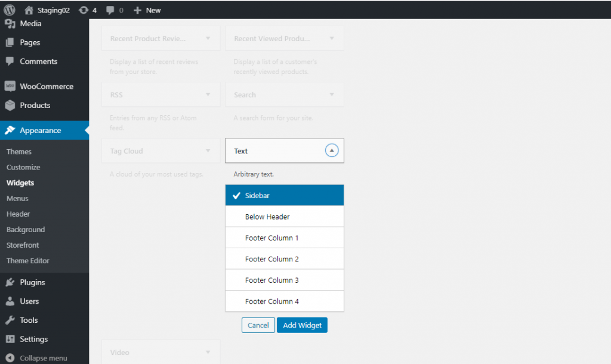Screen dimensions: 611x364
Task: Click the Users person icon
Action: point(10,301)
